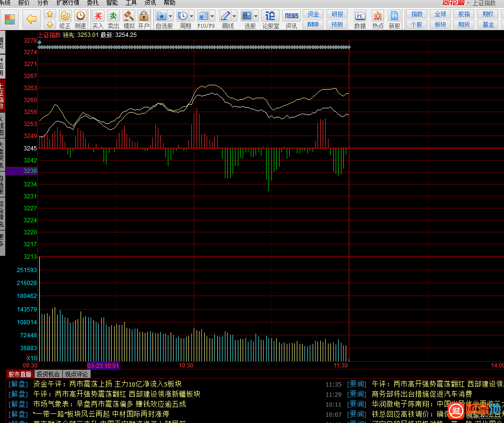Click the yellow down arrow icon
The height and width of the screenshot is (423, 504).
point(50,24)
